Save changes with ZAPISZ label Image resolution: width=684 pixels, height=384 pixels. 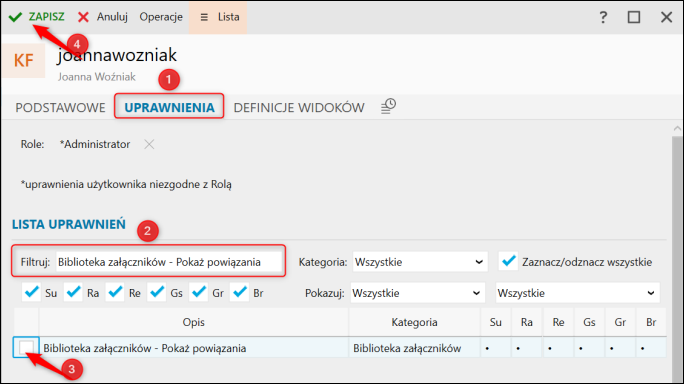click(46, 17)
